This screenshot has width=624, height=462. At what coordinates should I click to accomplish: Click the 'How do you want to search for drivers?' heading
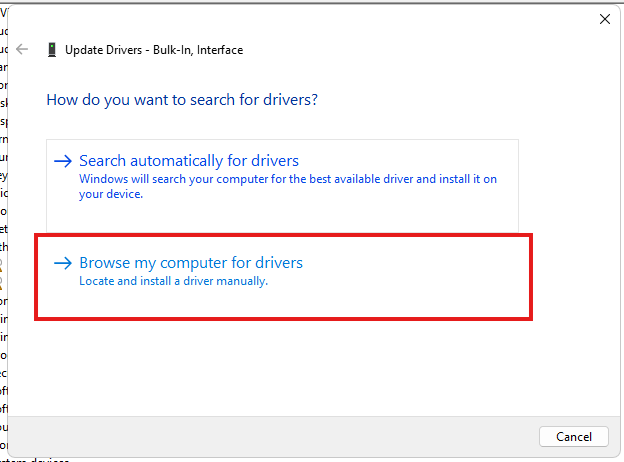point(182,100)
